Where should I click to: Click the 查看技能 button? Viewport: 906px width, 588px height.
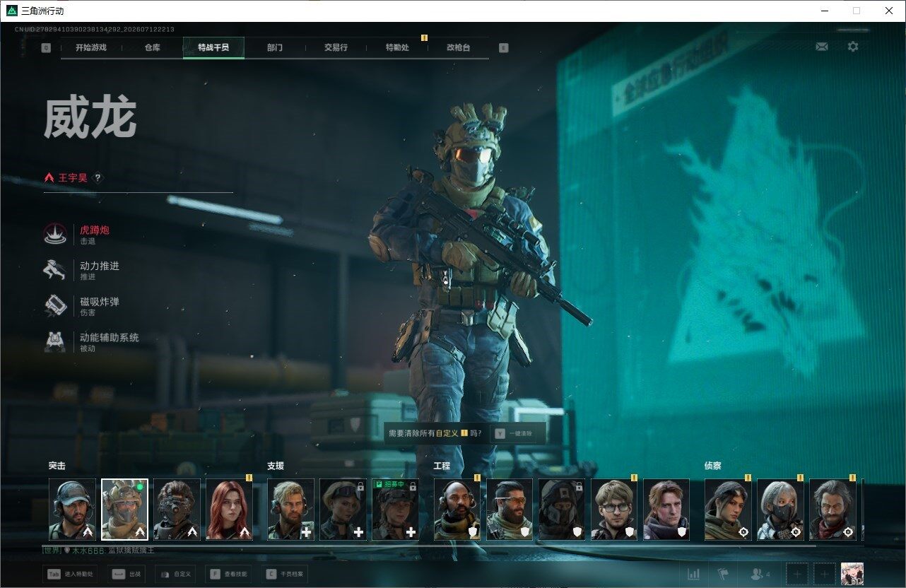[230, 575]
